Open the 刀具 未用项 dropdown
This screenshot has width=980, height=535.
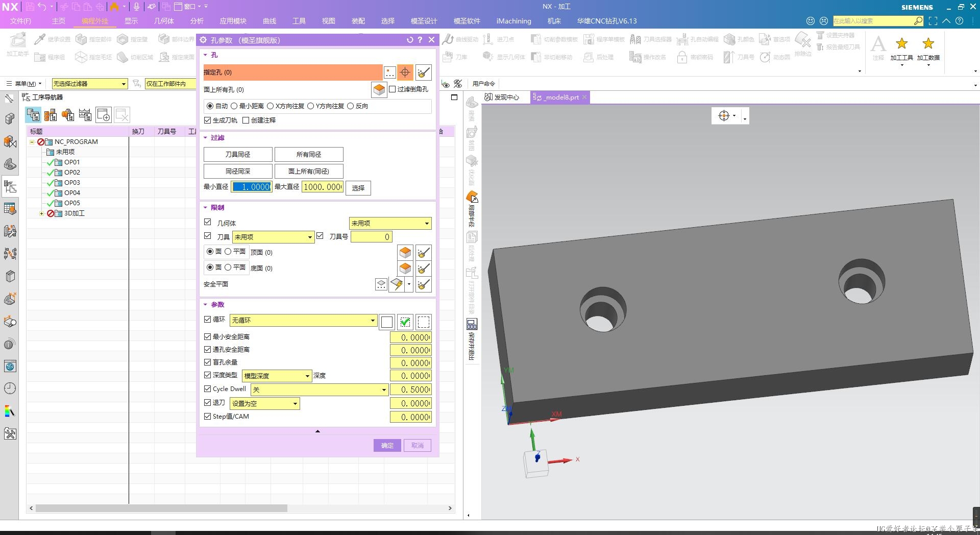click(273, 237)
